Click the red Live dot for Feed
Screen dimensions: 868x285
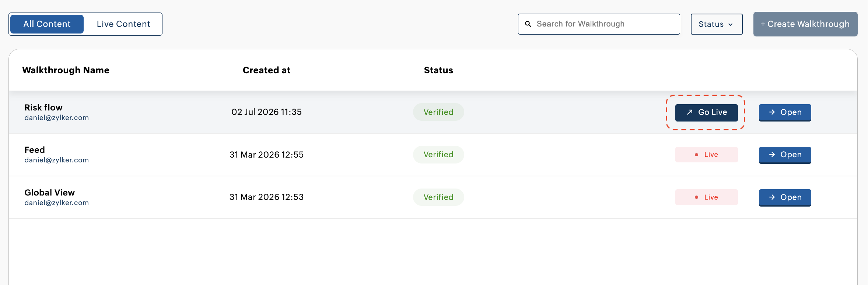pos(696,155)
